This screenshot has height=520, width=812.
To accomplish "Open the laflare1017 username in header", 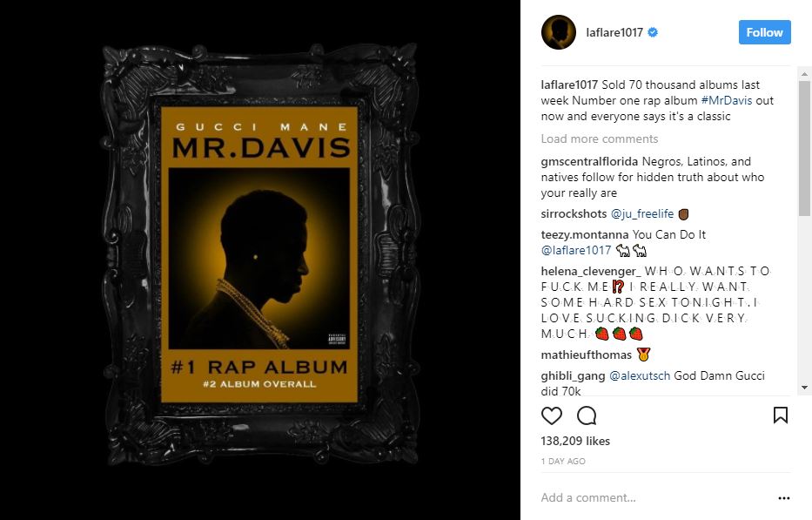I will (x=614, y=32).
